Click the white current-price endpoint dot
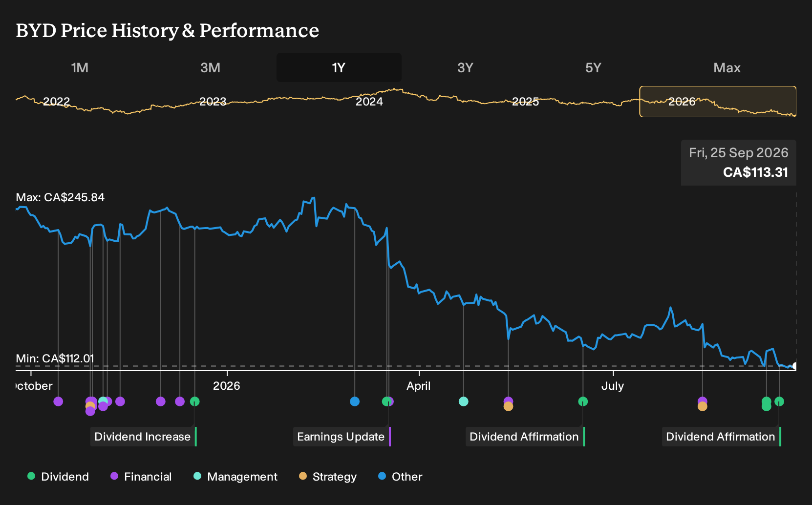The image size is (812, 505). point(795,366)
